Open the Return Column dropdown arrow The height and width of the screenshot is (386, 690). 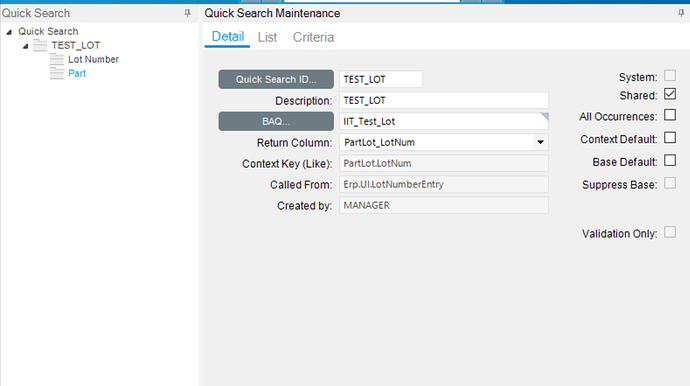pos(540,142)
